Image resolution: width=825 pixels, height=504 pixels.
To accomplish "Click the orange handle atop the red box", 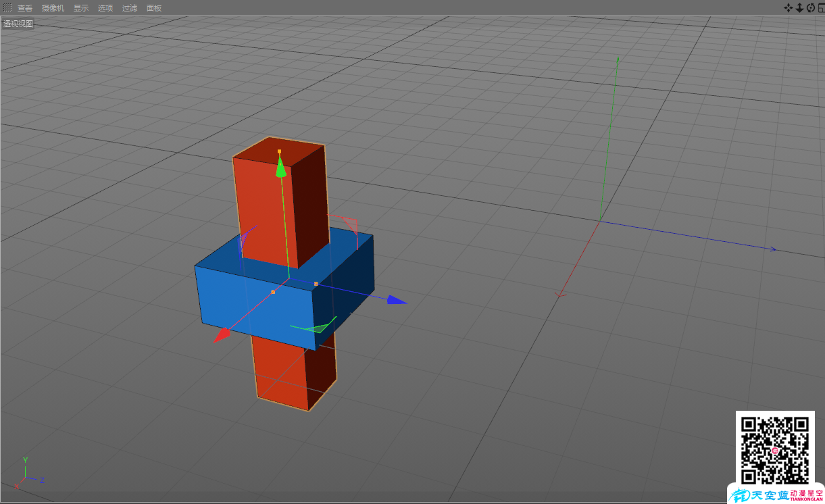I will [279, 151].
